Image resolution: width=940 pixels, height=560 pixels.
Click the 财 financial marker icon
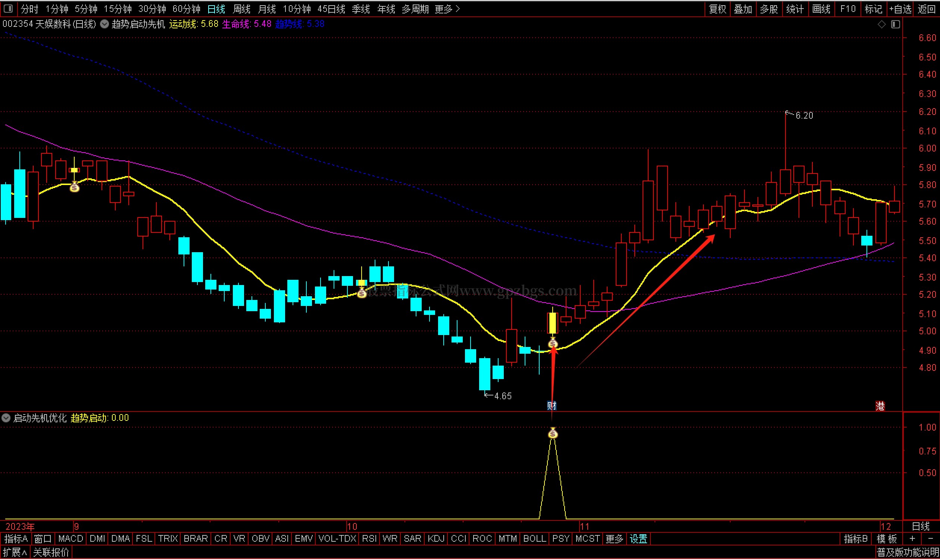coord(552,406)
